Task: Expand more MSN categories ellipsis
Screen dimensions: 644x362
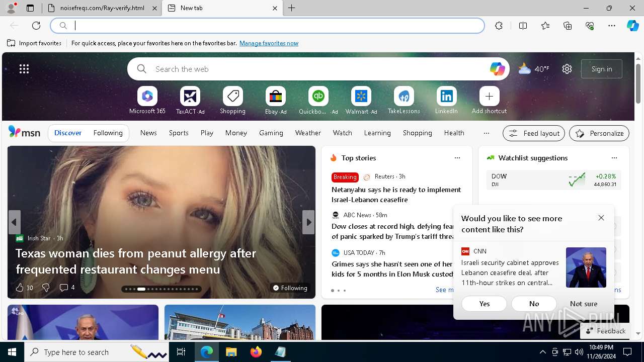Action: 486,133
